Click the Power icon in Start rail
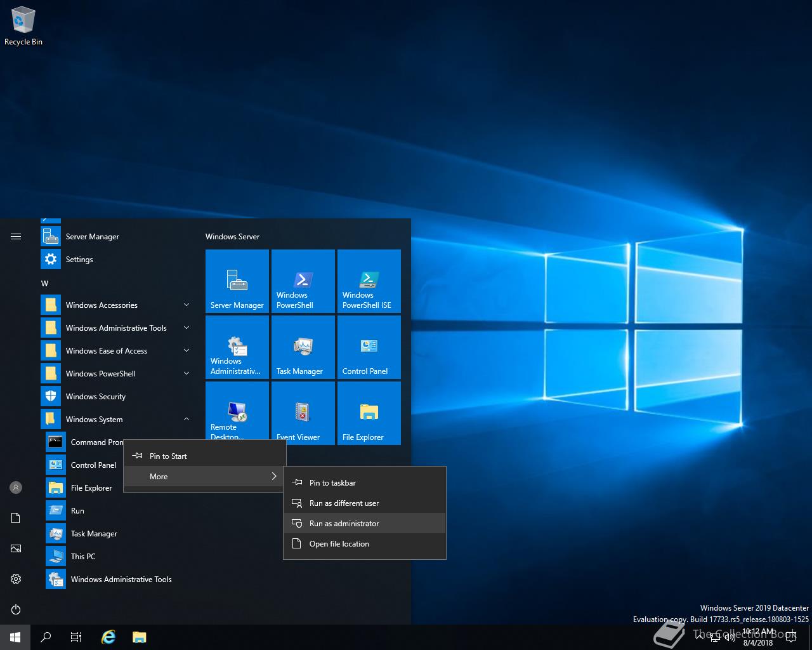Screen dimensions: 812x650 [x=16, y=609]
